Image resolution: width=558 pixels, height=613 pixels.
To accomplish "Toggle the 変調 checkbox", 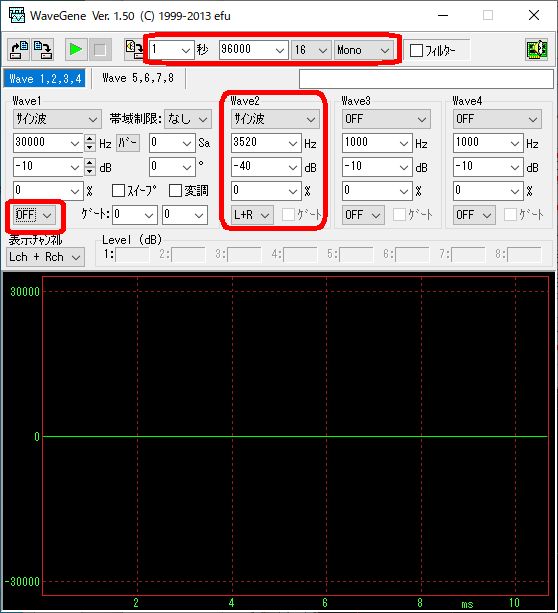I will [x=175, y=191].
